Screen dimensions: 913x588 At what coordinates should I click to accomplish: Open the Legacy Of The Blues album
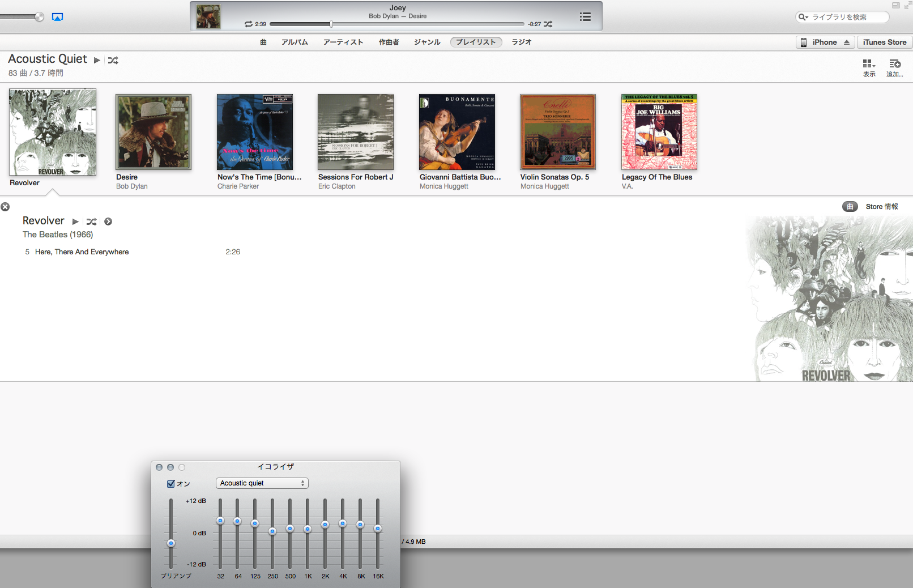(x=659, y=132)
